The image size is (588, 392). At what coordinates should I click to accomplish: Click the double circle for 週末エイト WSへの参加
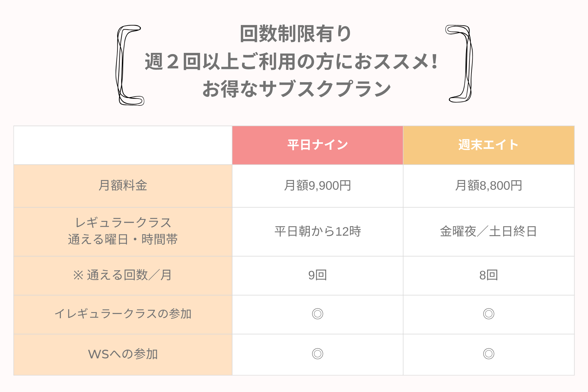(489, 354)
